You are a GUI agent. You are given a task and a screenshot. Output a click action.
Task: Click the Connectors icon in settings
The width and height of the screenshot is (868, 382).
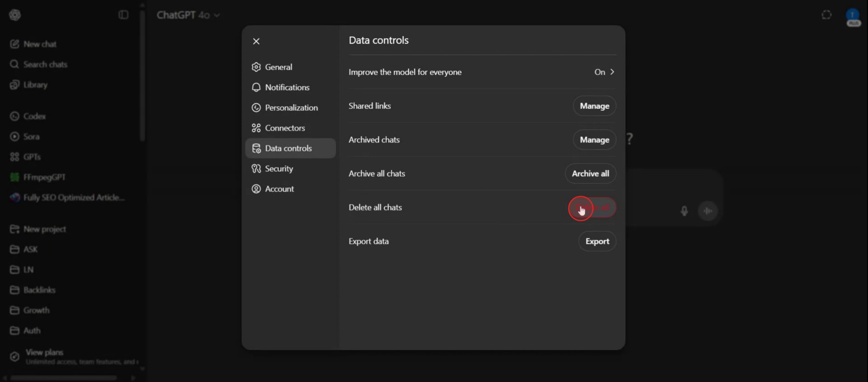256,128
